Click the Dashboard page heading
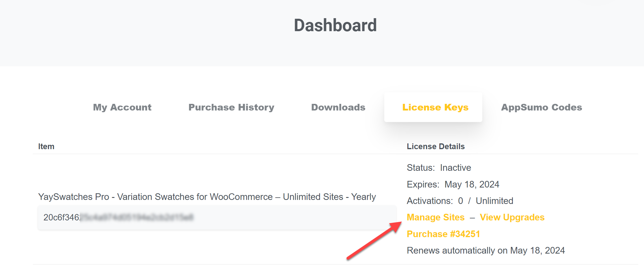644x268 pixels. click(x=335, y=25)
